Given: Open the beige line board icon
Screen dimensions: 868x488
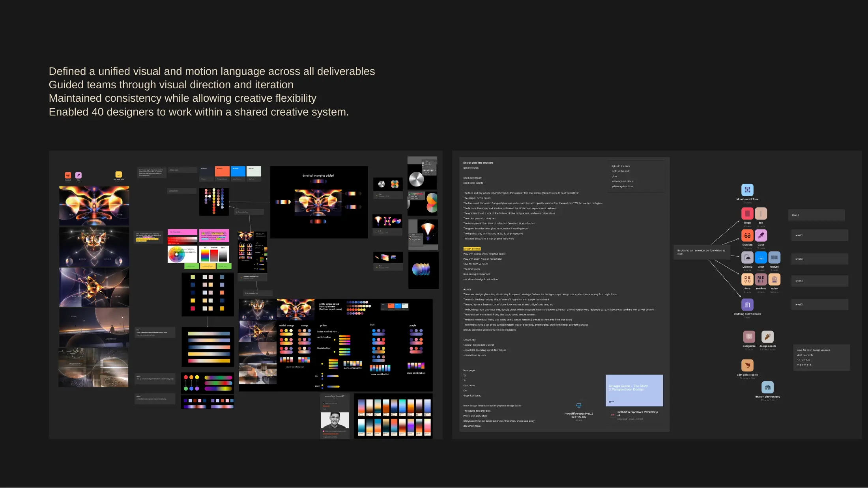Looking at the screenshot, I should pos(761,214).
